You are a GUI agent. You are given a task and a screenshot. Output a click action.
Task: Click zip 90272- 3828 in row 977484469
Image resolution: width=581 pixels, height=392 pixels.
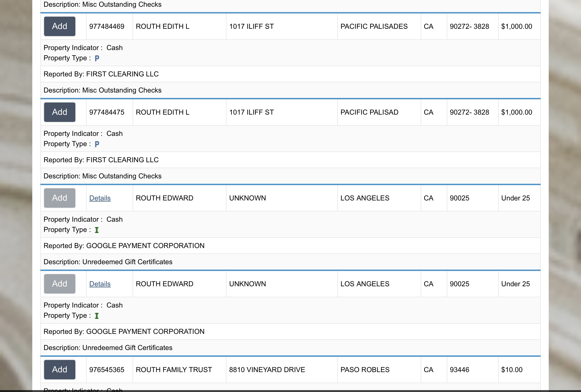point(469,26)
